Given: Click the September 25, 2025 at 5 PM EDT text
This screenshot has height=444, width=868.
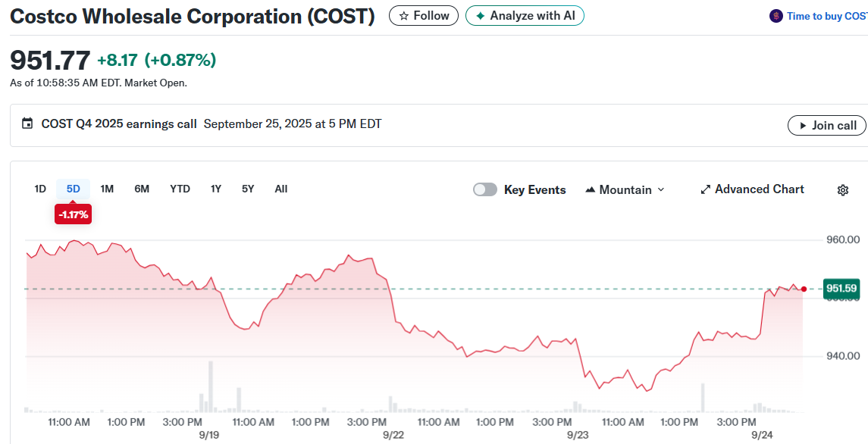Looking at the screenshot, I should 293,124.
